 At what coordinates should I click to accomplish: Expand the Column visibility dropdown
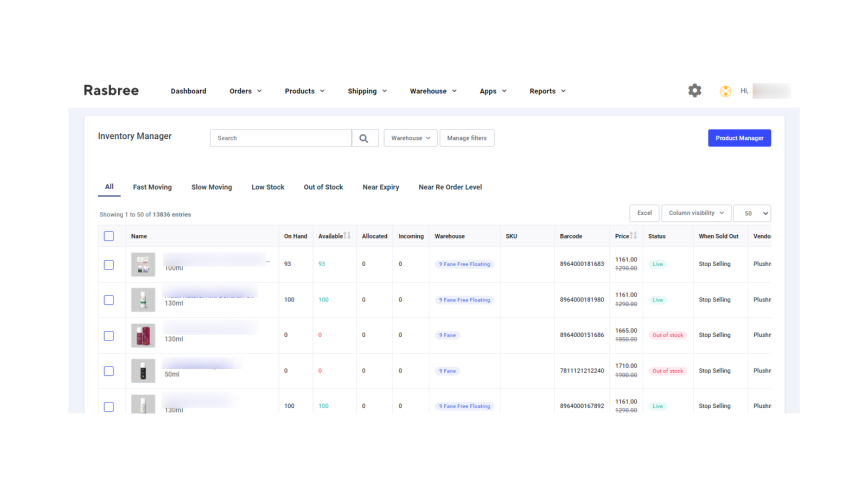(696, 213)
